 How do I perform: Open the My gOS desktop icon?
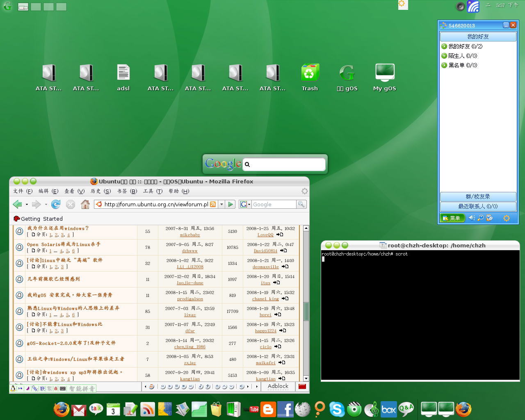click(385, 78)
